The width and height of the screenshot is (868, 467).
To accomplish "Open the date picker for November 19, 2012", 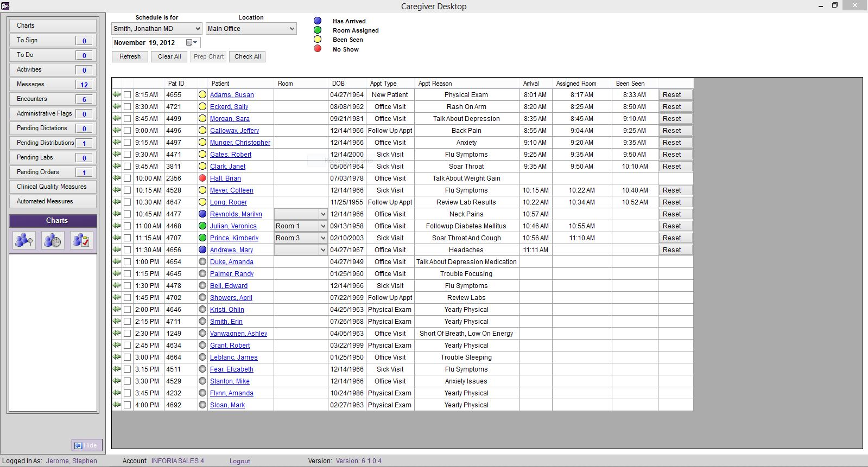I will click(192, 43).
